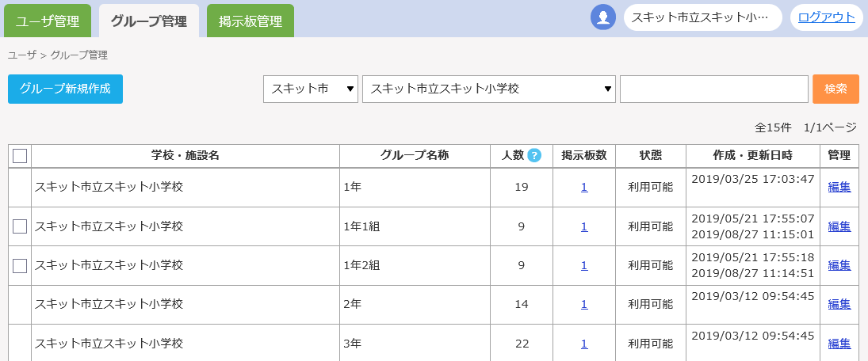Focus the search keyword input field
The width and height of the screenshot is (868, 361).
[713, 89]
